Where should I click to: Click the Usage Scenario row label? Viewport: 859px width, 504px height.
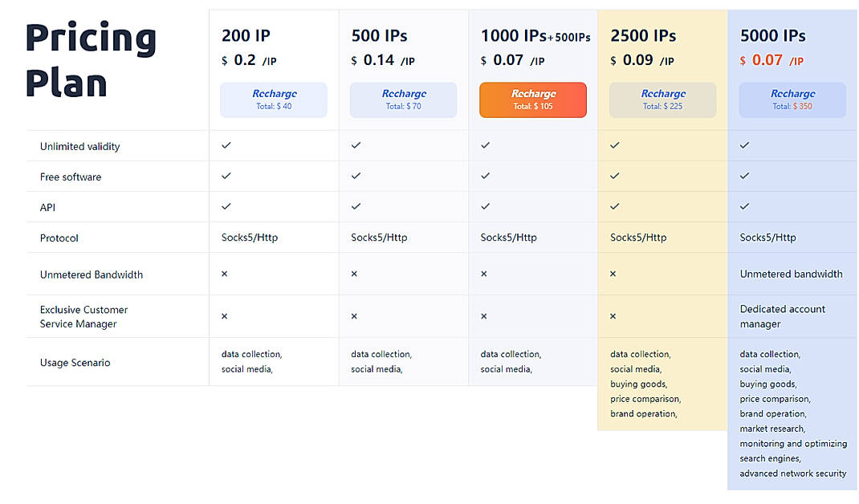pos(75,363)
